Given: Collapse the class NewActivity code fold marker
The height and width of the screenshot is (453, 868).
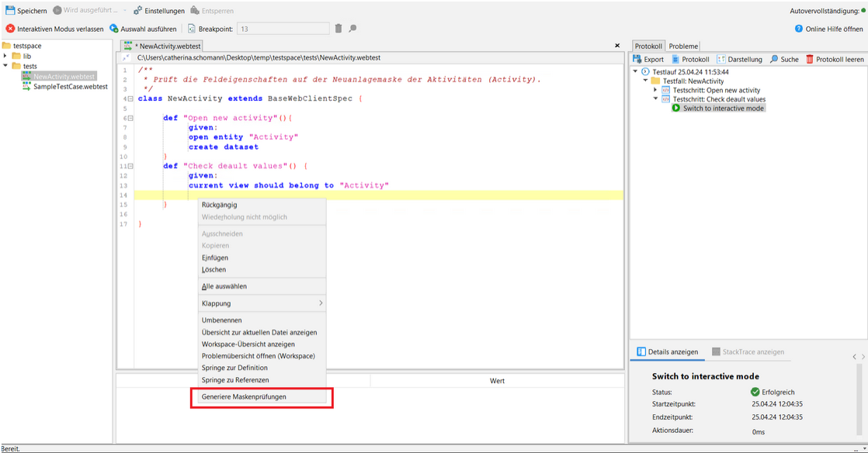Looking at the screenshot, I should pyautogui.click(x=130, y=99).
